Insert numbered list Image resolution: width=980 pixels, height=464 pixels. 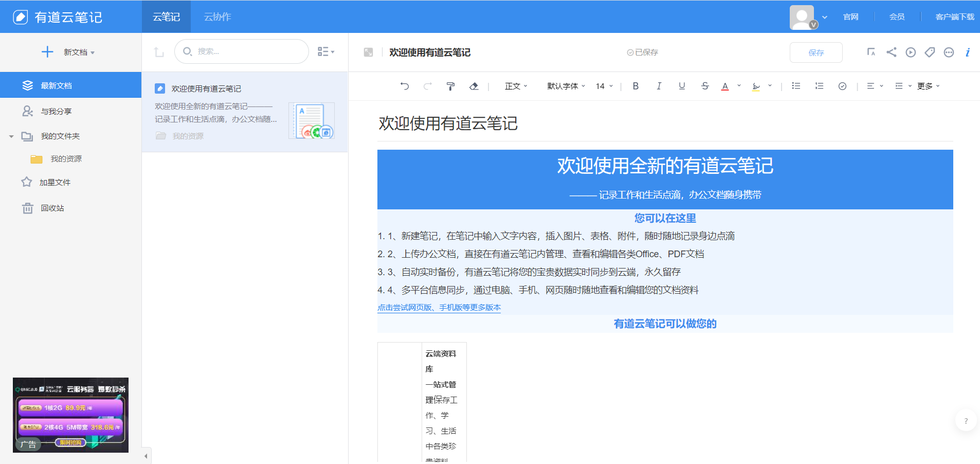click(819, 86)
